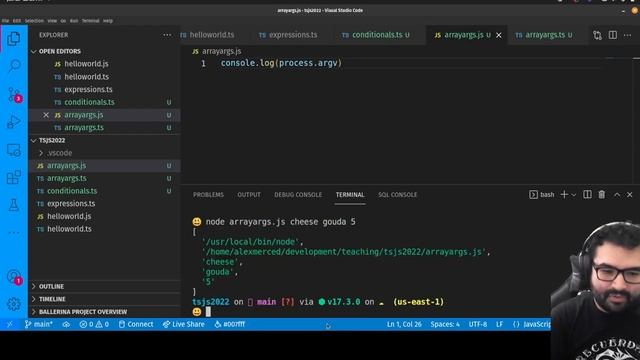This screenshot has height=360, width=640.
Task: Click the open changes compare icon in editor toolbar
Action: tap(598, 35)
